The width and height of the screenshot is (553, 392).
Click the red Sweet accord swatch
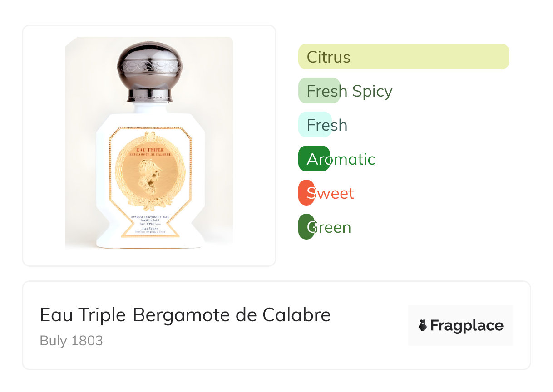coord(306,193)
